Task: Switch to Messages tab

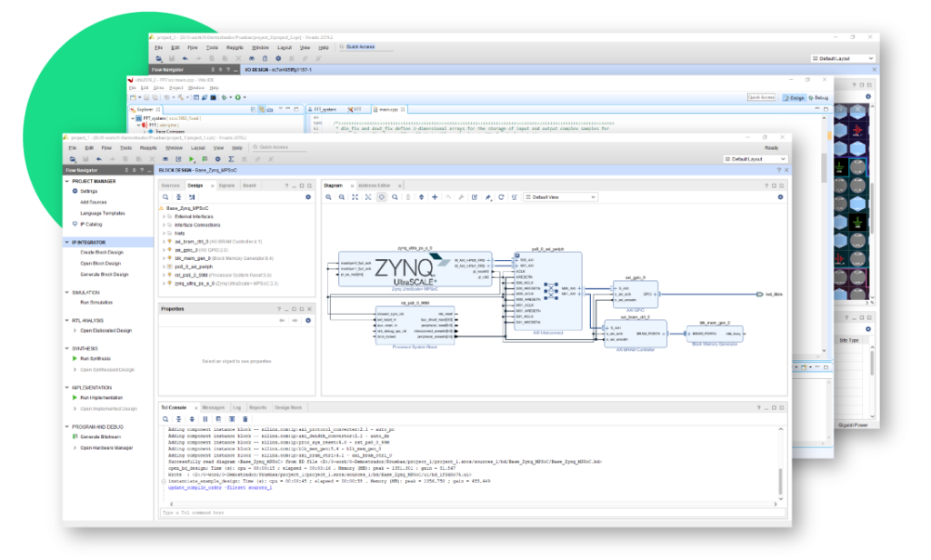Action: pos(213,407)
